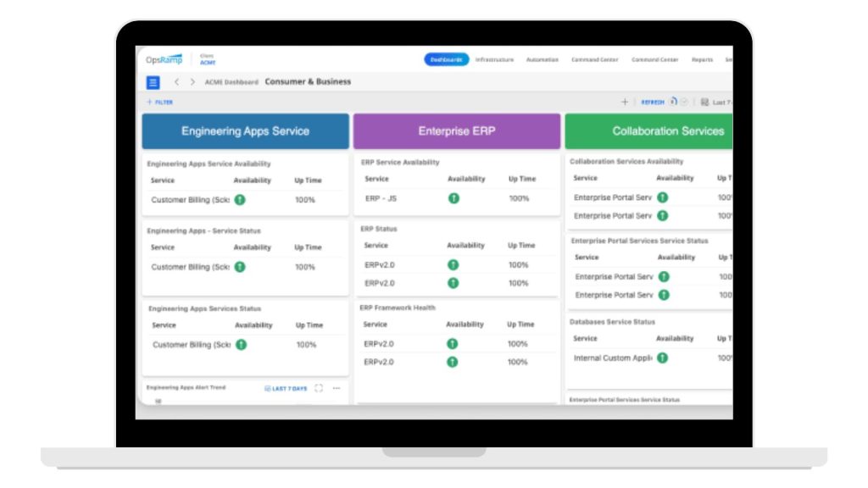
Task: Open the blue hamburger menu icon
Action: 153,82
